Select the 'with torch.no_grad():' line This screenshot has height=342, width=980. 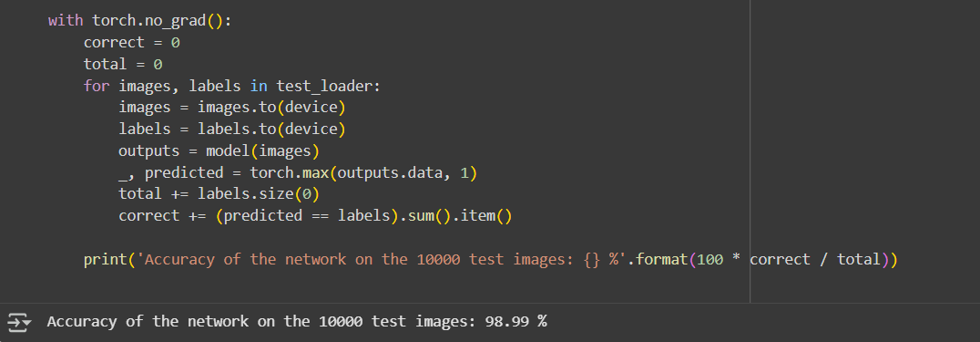point(140,21)
